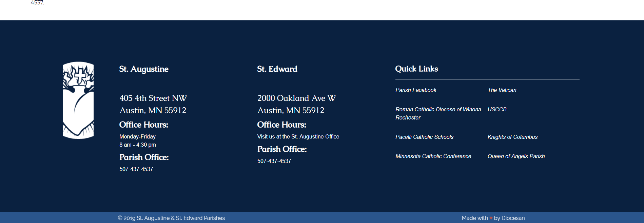Go to the USCCB link
The height and width of the screenshot is (223, 644).
tap(497, 109)
